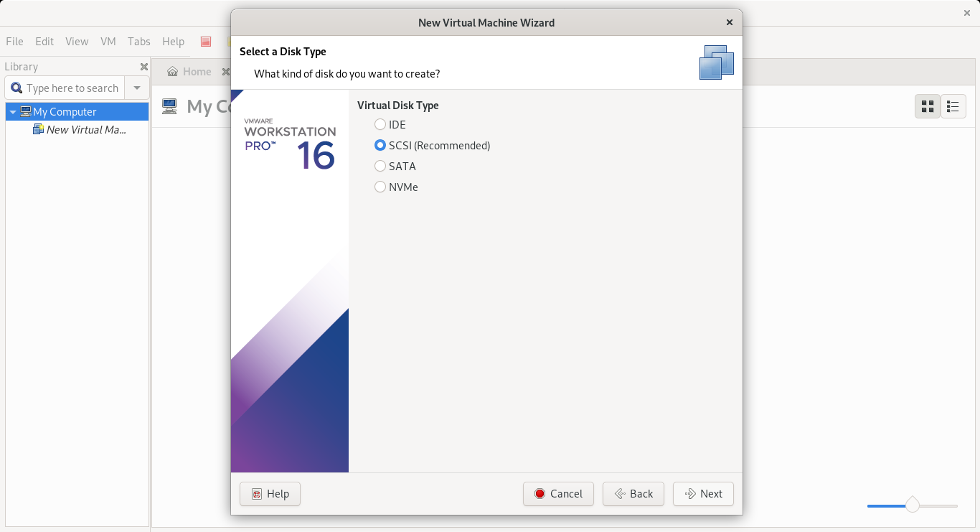
Task: Adjust the thumbnail size slider
Action: 913,505
